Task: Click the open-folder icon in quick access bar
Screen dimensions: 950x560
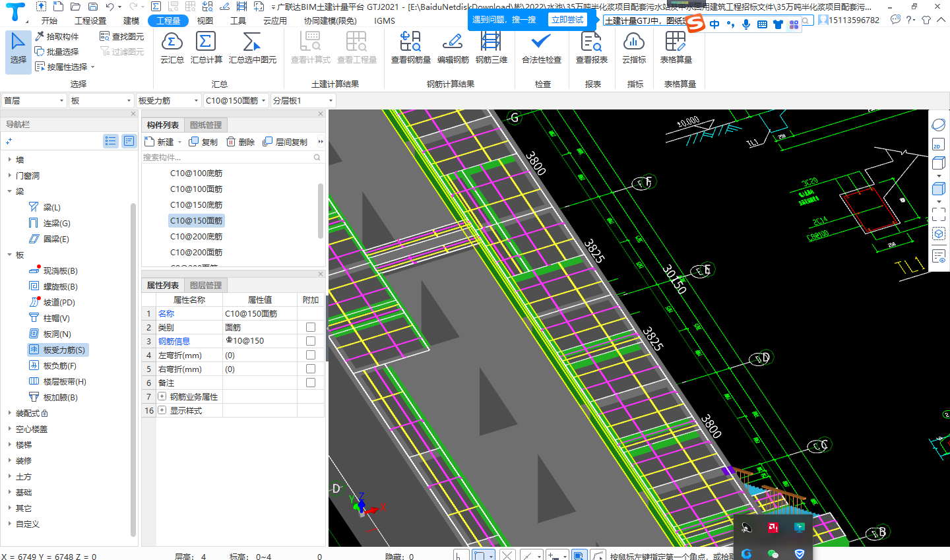Action: click(x=76, y=7)
